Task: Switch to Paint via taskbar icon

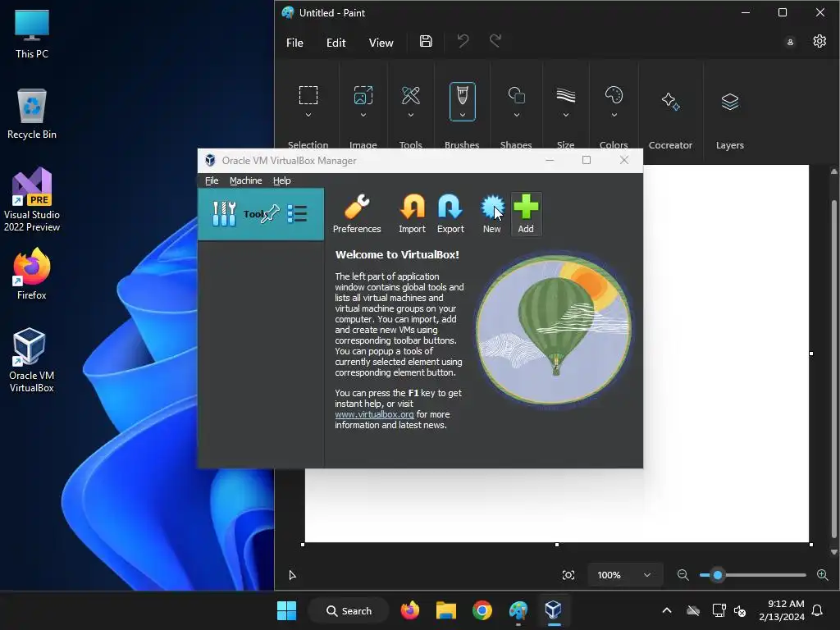Action: (x=518, y=610)
